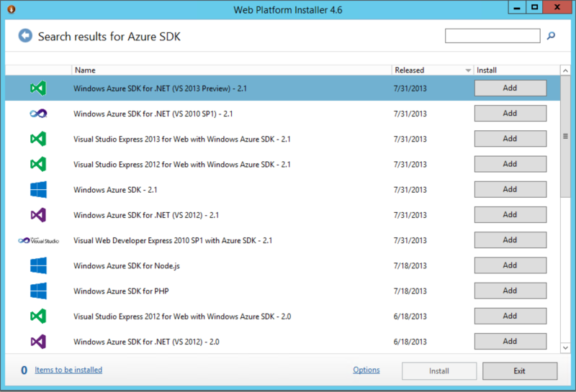Click the blue back arrow icon
The width and height of the screenshot is (576, 392).
coord(26,36)
